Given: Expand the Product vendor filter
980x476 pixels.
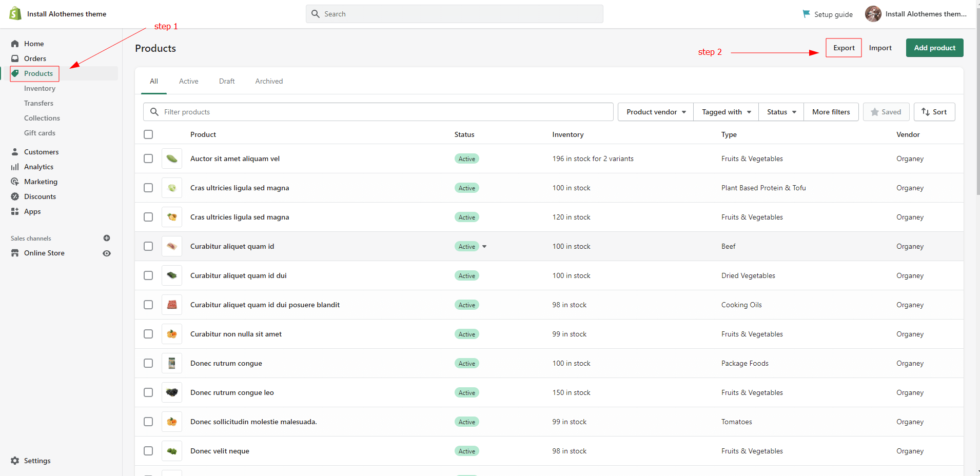Looking at the screenshot, I should [x=655, y=112].
